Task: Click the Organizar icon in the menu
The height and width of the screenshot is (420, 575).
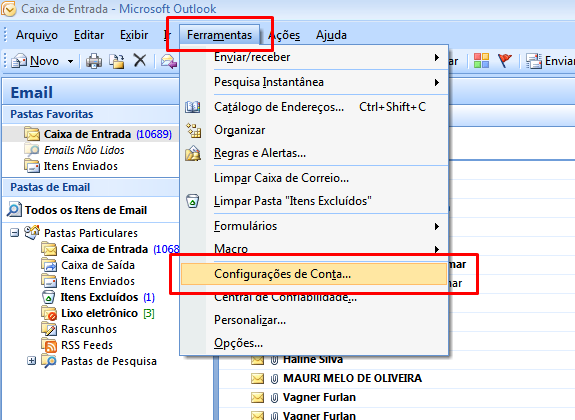Action: 194,130
